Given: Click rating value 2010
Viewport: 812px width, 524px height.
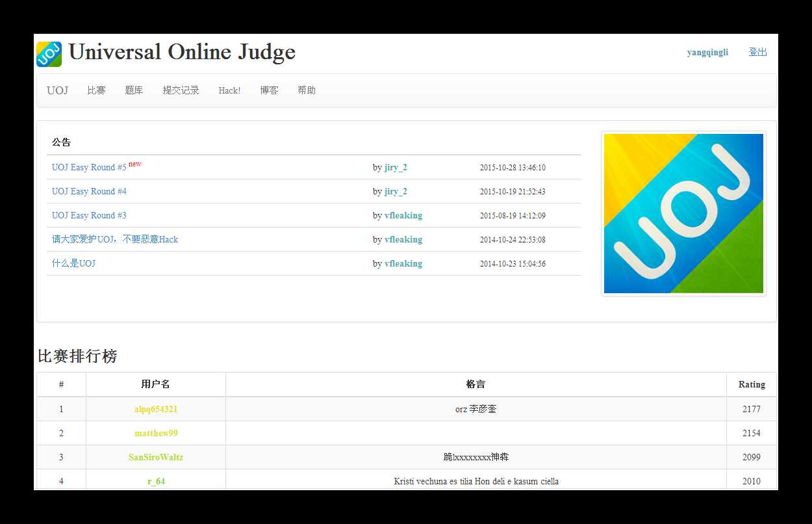Looking at the screenshot, I should tap(752, 482).
